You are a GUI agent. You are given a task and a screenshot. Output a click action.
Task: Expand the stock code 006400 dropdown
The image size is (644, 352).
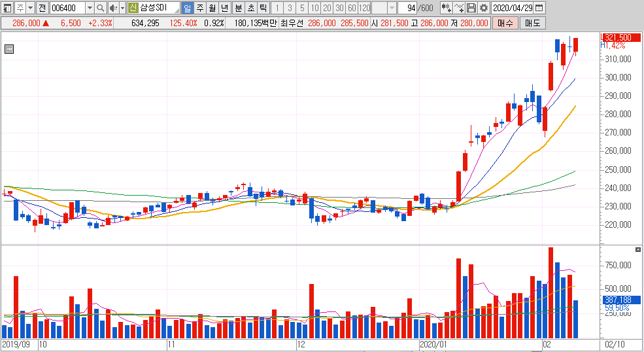[90, 8]
